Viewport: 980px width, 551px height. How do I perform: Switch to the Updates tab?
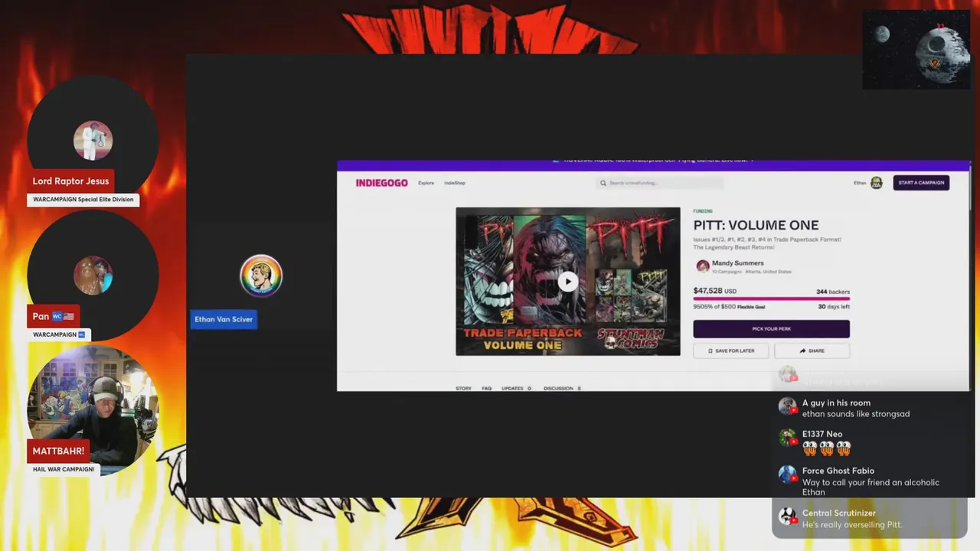click(x=516, y=388)
